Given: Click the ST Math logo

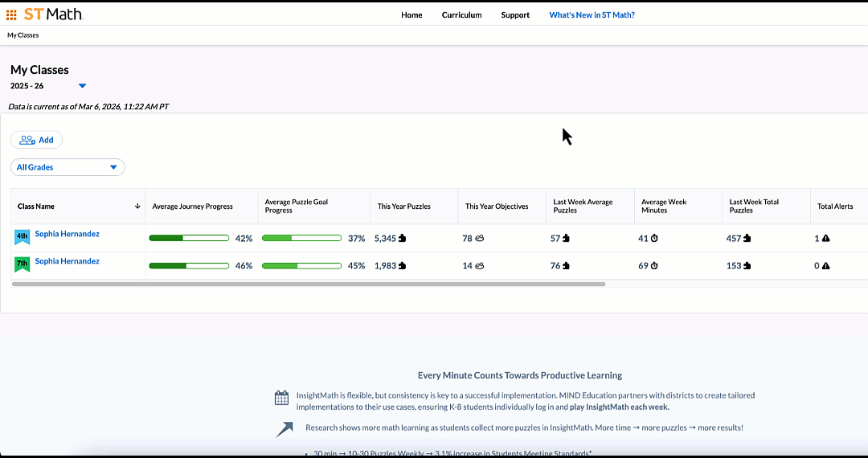Looking at the screenshot, I should tap(53, 14).
